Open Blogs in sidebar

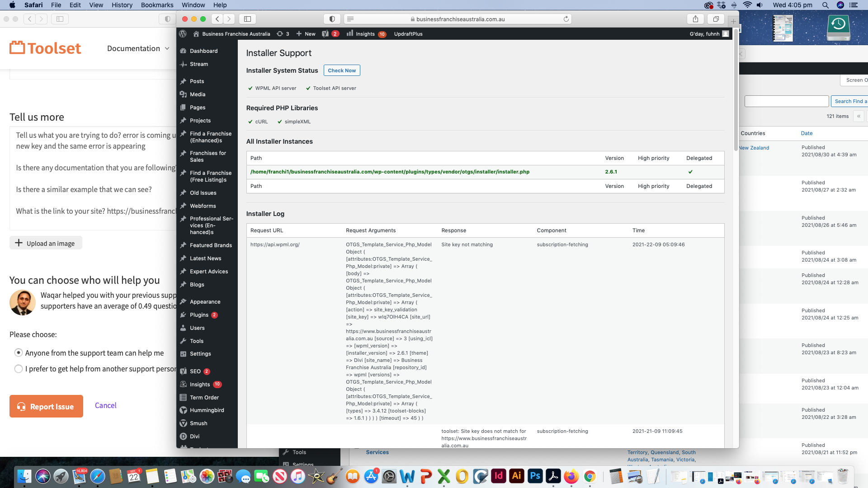197,285
